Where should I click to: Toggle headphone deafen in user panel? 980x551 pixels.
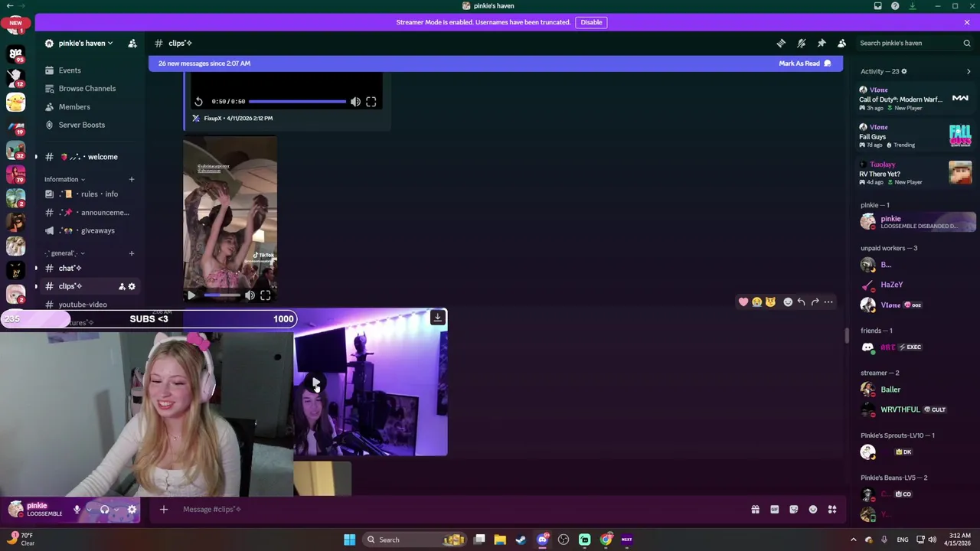pyautogui.click(x=104, y=510)
